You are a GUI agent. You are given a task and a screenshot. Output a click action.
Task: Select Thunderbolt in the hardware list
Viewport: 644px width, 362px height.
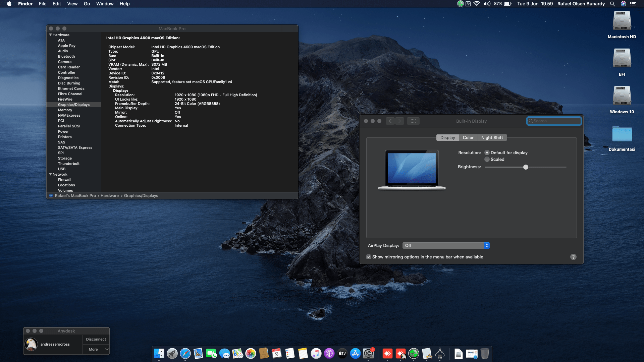tap(68, 164)
